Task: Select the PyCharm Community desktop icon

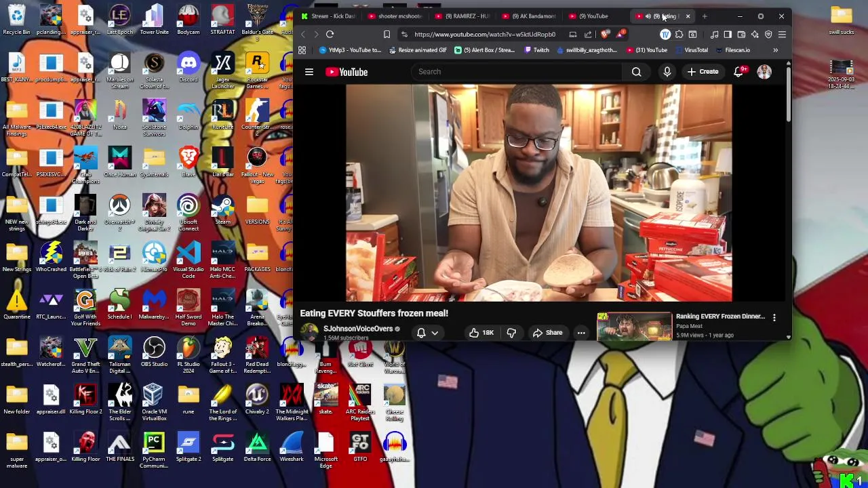Action: point(154,450)
